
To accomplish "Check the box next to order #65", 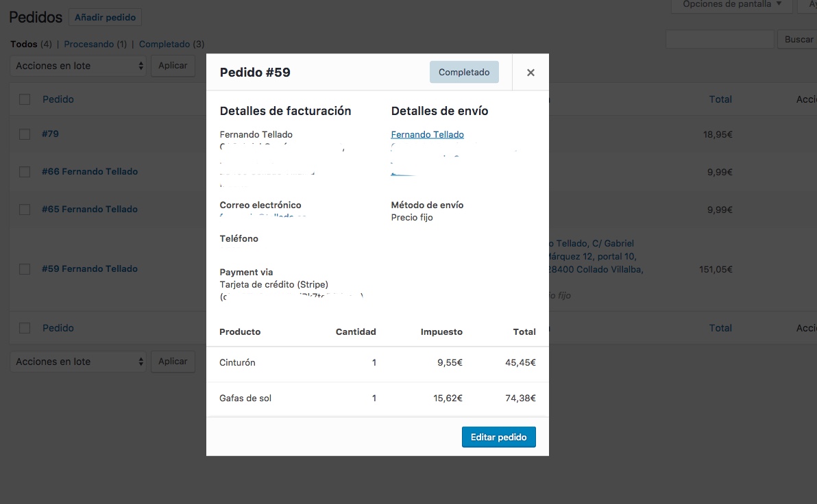I will click(25, 210).
